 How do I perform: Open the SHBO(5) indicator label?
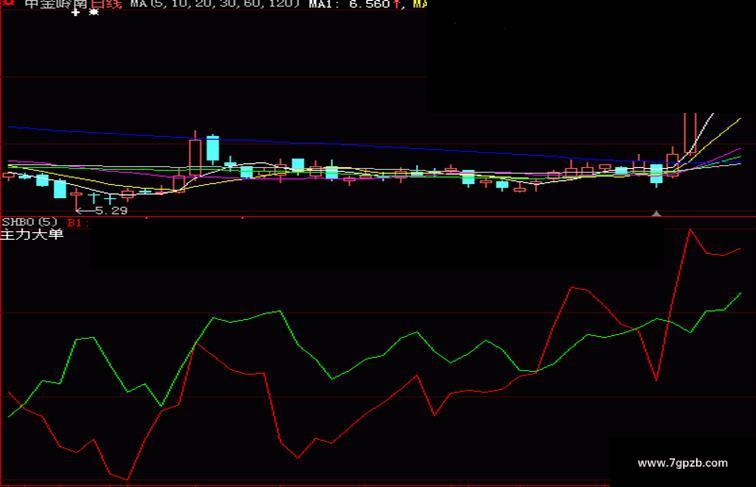point(30,222)
